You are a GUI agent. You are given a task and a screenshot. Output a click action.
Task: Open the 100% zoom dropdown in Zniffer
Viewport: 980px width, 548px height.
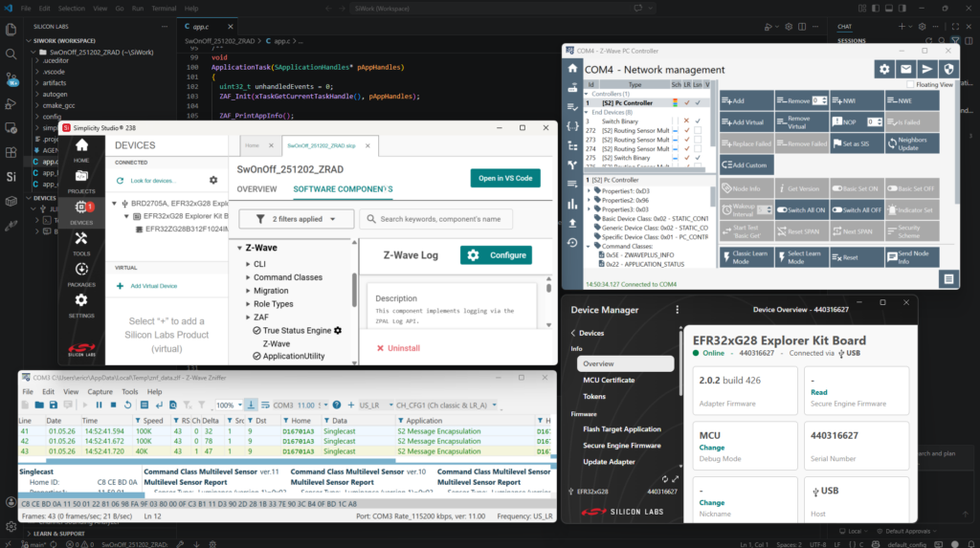pyautogui.click(x=228, y=405)
